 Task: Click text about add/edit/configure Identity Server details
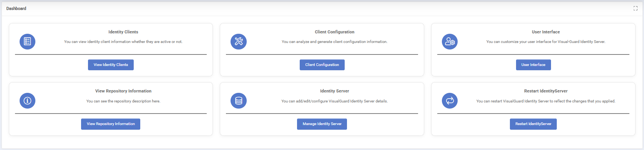pyautogui.click(x=335, y=101)
